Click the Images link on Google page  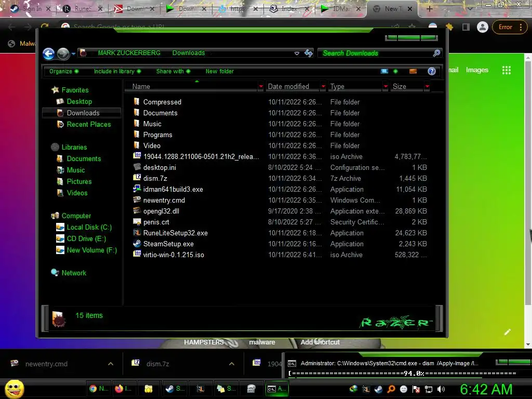tap(477, 70)
